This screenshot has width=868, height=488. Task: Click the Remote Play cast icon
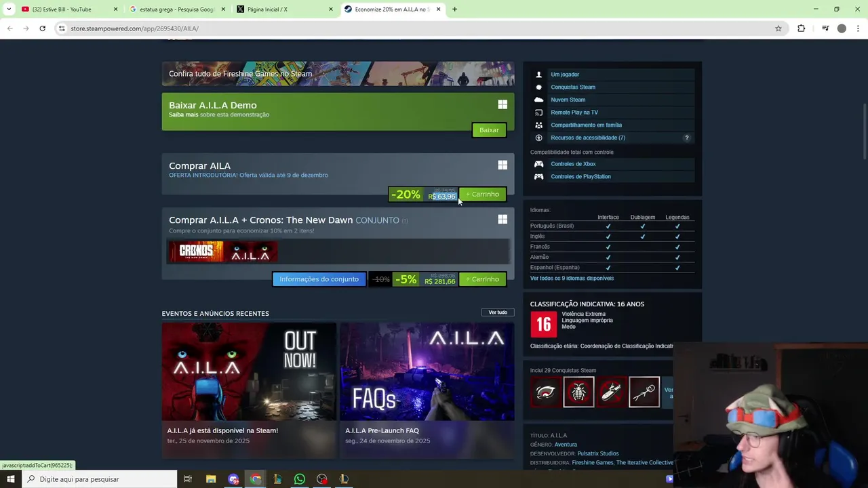point(539,113)
